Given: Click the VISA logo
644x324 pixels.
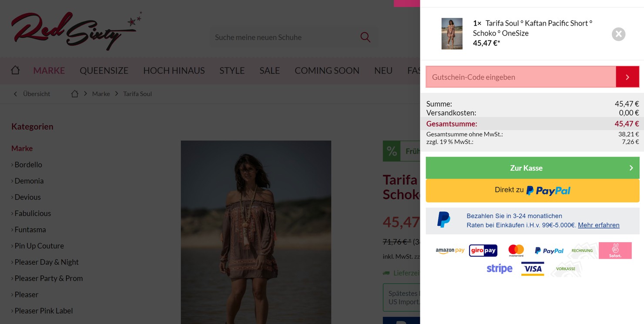Looking at the screenshot, I should pyautogui.click(x=533, y=269).
